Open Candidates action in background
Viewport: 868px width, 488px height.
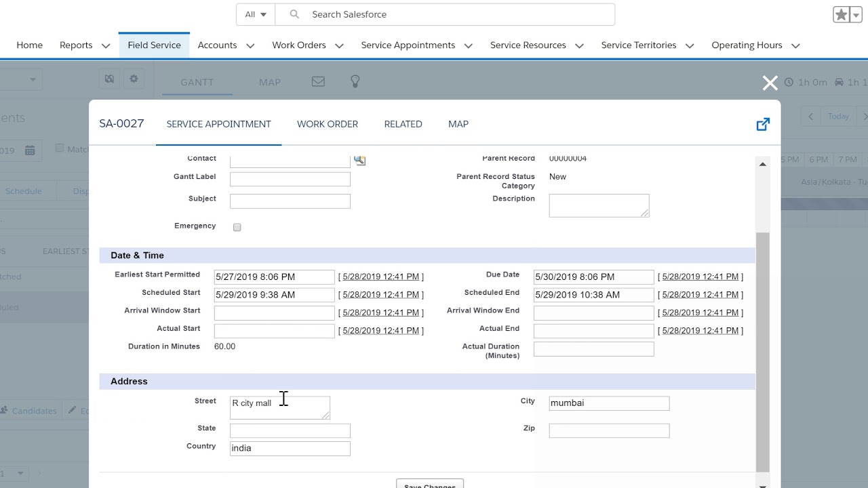point(28,411)
